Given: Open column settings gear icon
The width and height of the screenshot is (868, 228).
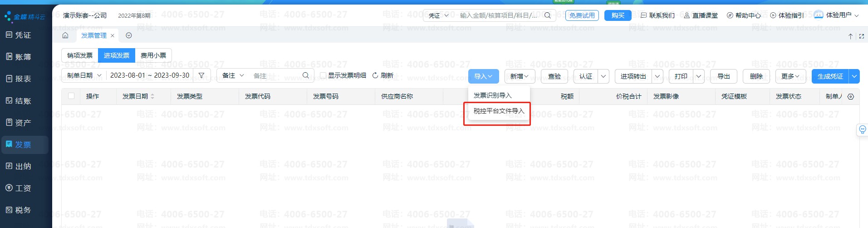Looking at the screenshot, I should 851,97.
